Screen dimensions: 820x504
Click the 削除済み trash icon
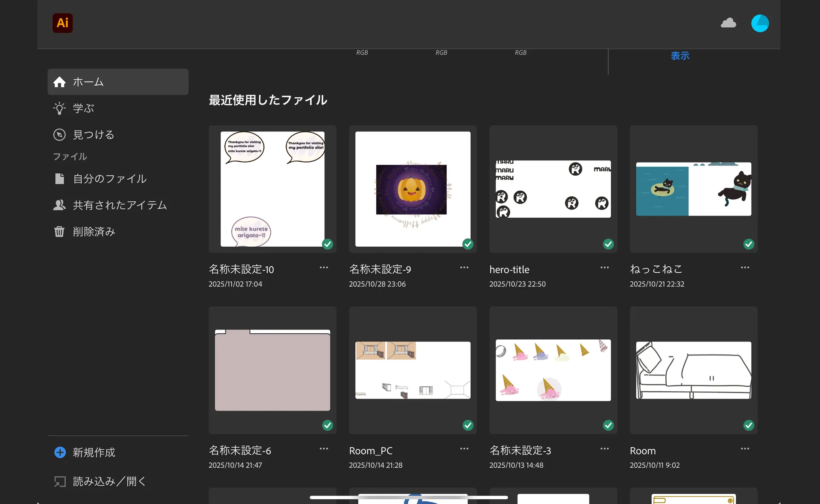tap(59, 231)
